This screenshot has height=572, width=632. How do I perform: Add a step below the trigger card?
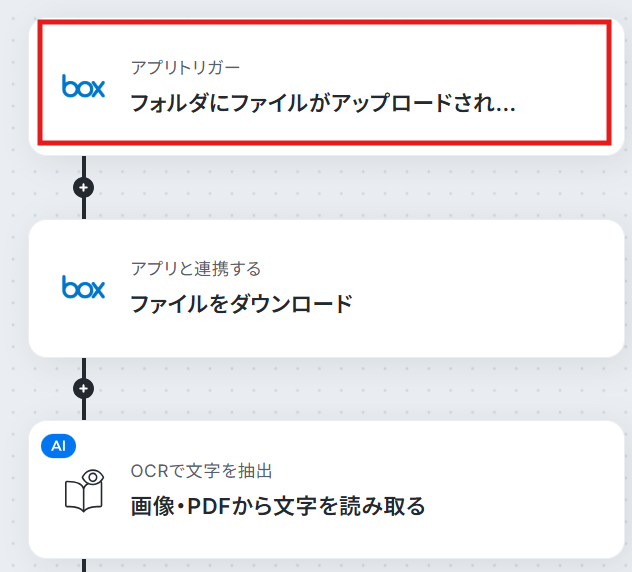pos(83,187)
